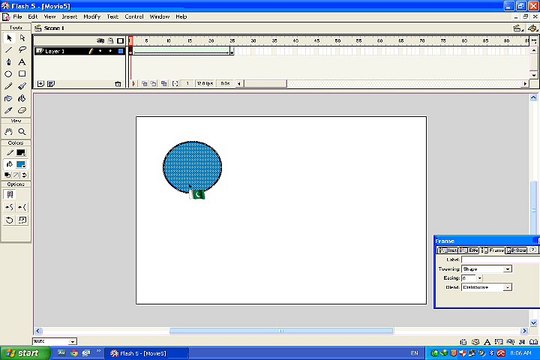This screenshot has width=540, height=360.
Task: Switch to the Sound tab in Frame panel
Action: tap(516, 250)
